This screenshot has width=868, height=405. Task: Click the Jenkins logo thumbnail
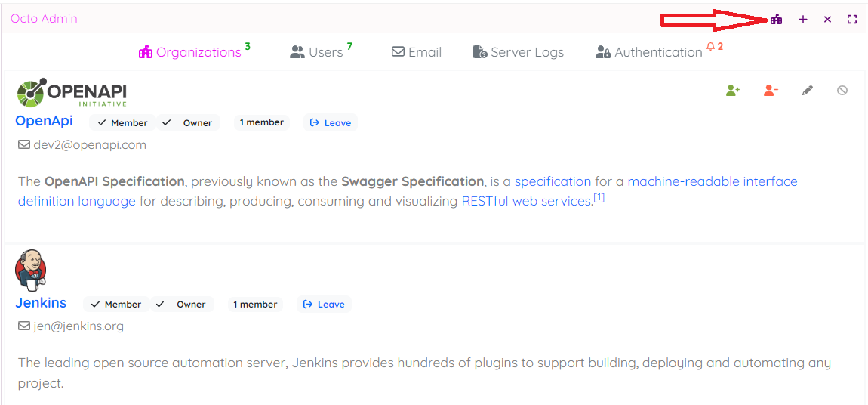point(31,270)
